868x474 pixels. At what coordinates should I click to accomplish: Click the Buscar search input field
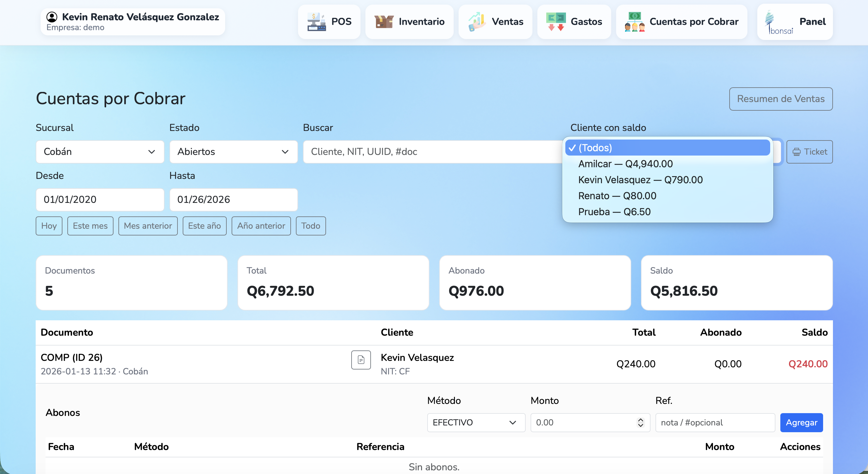tap(431, 152)
